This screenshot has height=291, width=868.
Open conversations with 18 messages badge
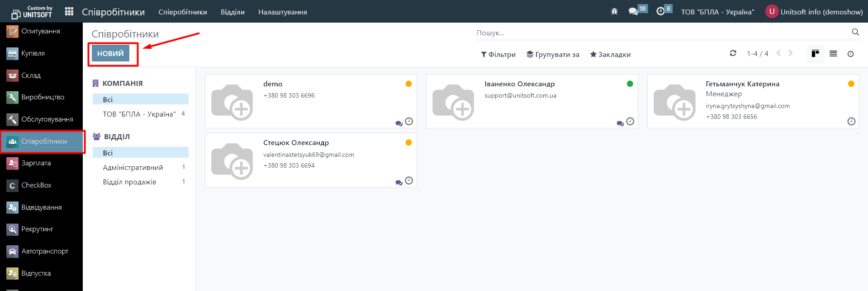pos(634,11)
